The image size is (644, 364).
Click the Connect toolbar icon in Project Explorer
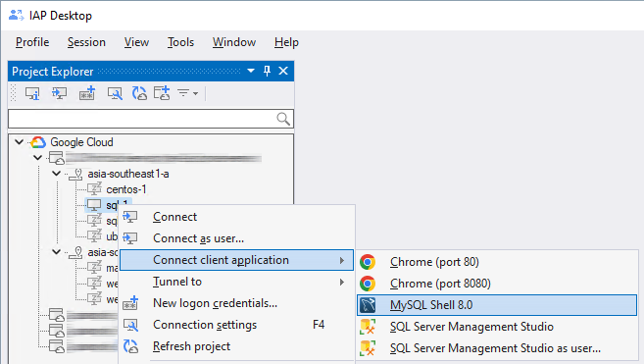pyautogui.click(x=59, y=93)
